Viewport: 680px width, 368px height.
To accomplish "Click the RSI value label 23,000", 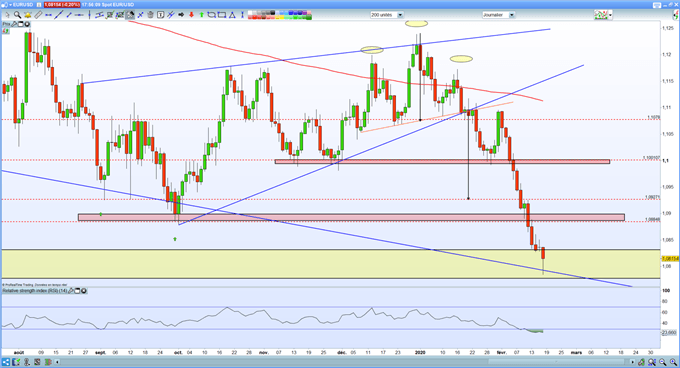I will pos(669,332).
